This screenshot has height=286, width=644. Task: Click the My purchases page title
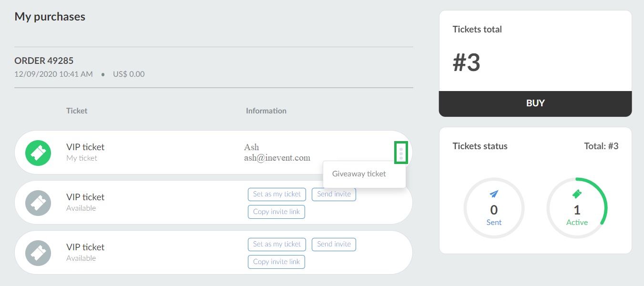click(x=50, y=17)
